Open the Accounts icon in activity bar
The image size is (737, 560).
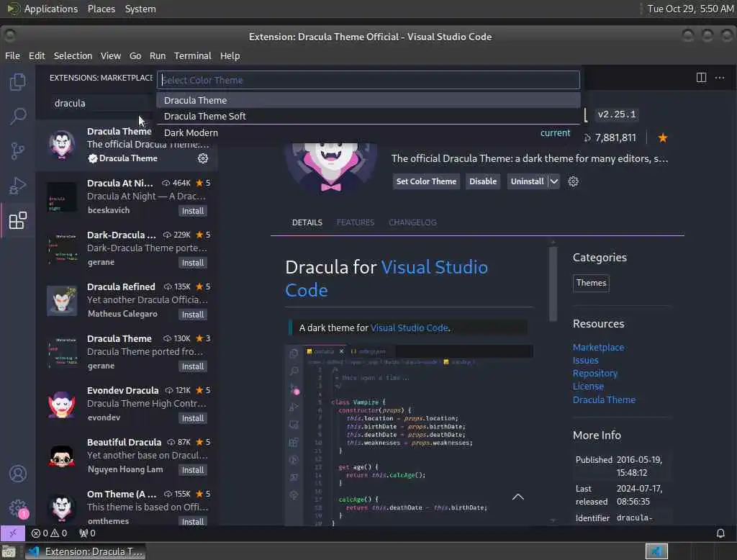tap(18, 474)
